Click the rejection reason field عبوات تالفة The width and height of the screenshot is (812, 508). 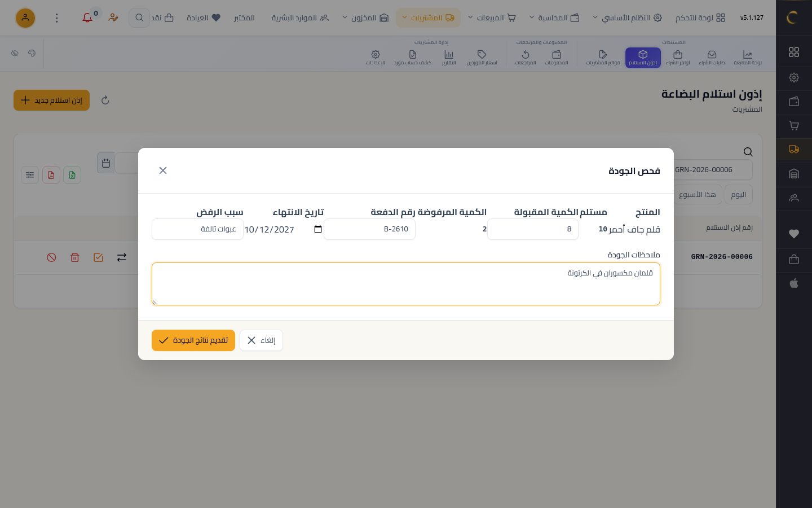[197, 229]
